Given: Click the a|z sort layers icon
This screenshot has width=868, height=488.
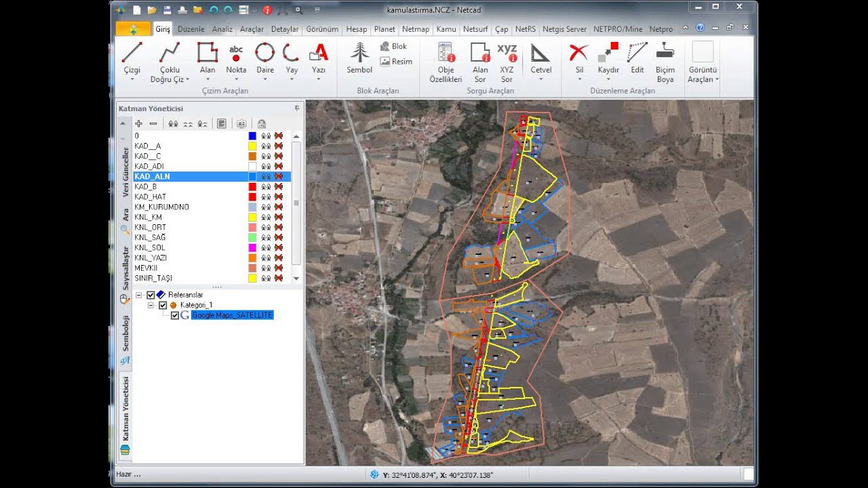Looking at the screenshot, I should coord(241,123).
